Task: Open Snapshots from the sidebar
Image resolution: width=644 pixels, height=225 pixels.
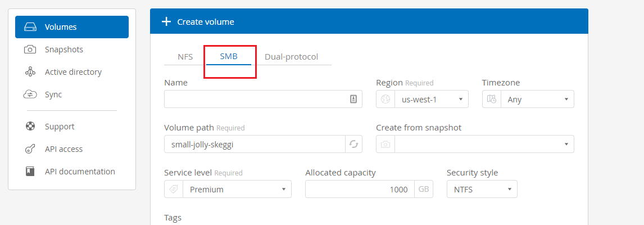Action: coord(64,49)
